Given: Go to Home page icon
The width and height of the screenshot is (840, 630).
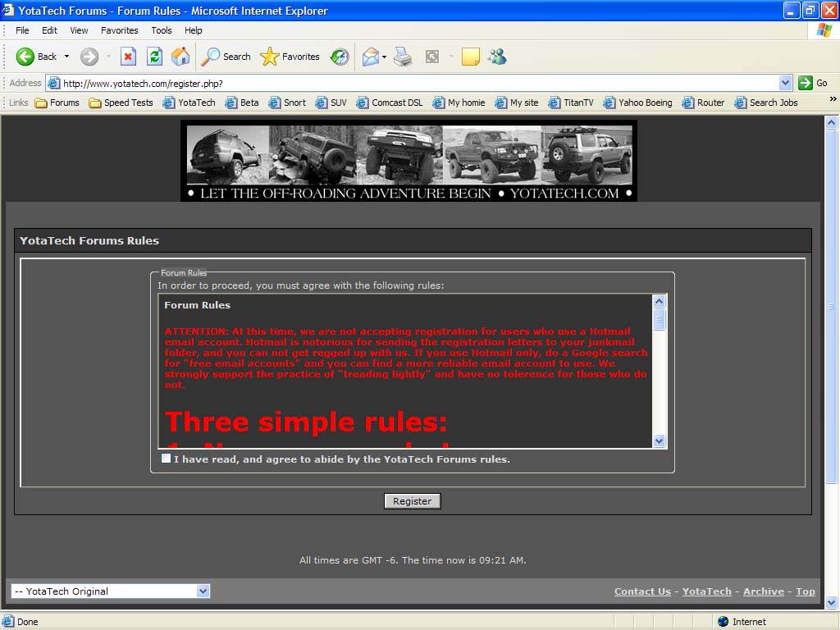Looking at the screenshot, I should tap(180, 57).
